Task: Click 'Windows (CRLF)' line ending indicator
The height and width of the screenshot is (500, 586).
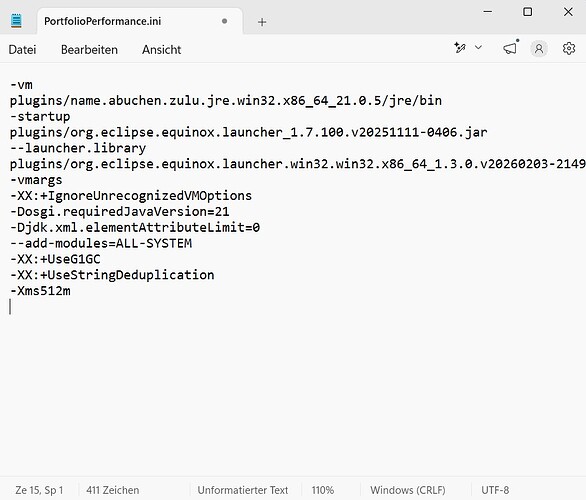Action: pos(408,490)
